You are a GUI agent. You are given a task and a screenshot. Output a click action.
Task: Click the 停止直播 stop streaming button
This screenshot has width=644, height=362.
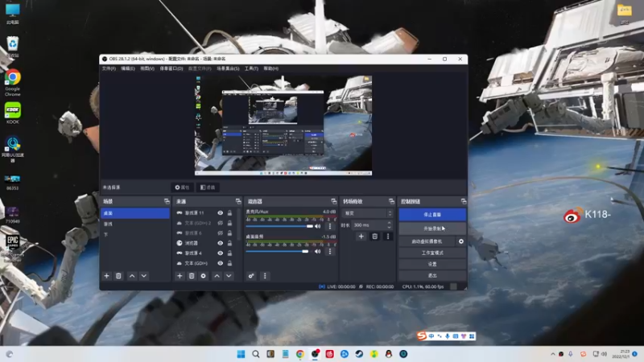432,215
